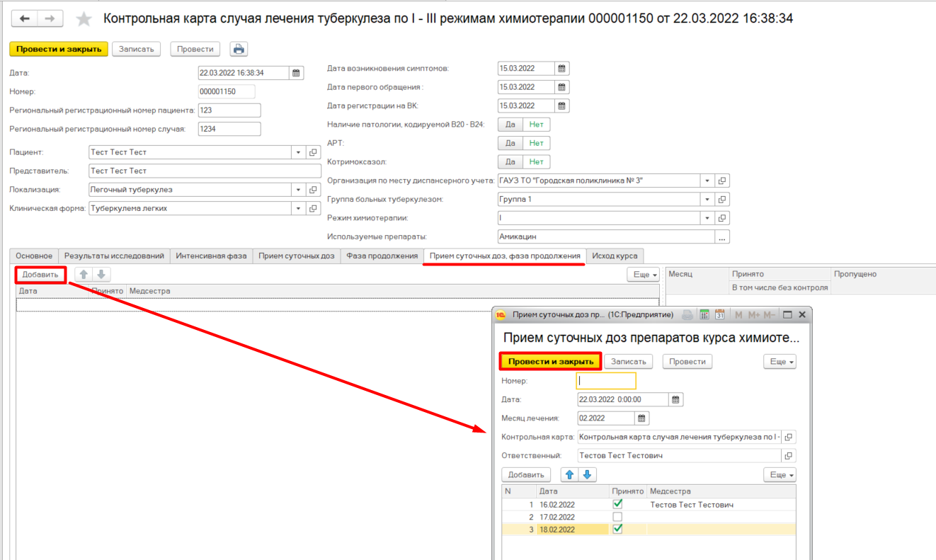
Task: Move row down in the dialog table
Action: 588,475
